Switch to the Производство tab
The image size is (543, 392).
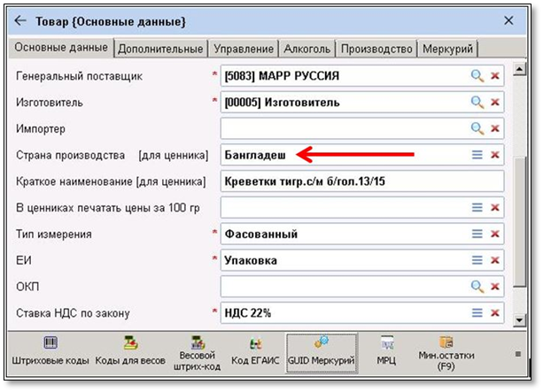[376, 49]
